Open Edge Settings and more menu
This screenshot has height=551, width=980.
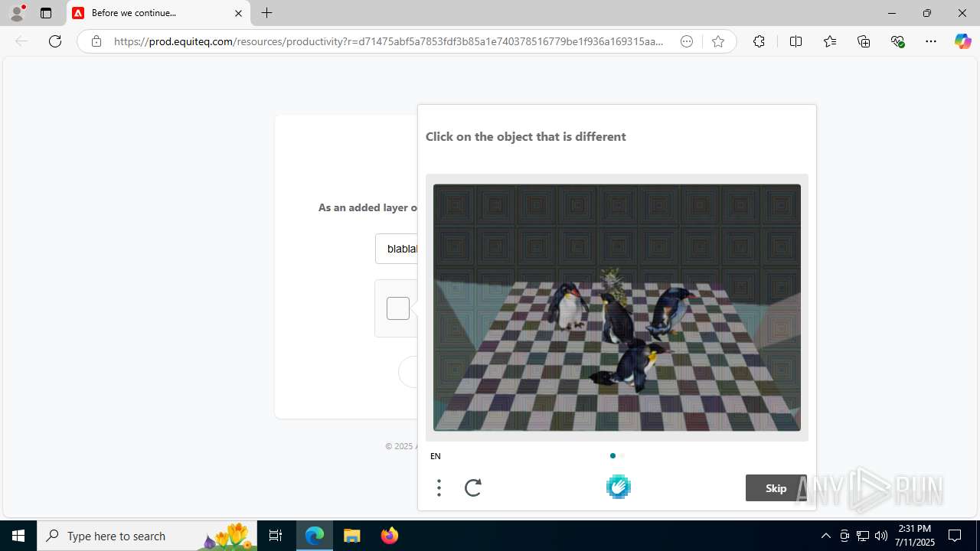(931, 41)
